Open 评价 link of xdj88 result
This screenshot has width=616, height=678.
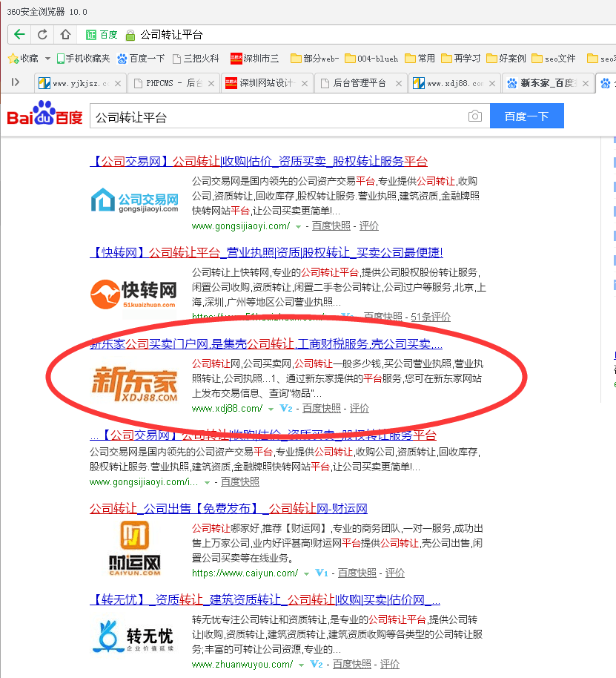pyautogui.click(x=360, y=408)
